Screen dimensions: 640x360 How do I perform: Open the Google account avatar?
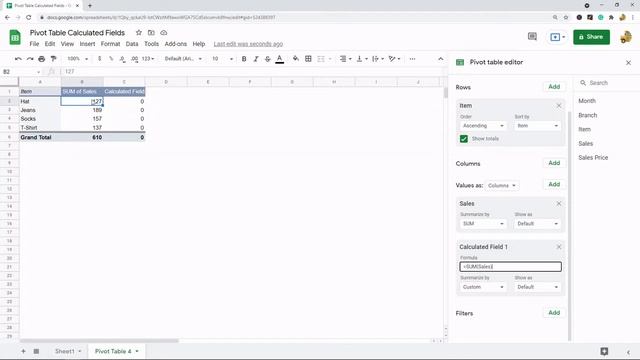pyautogui.click(x=626, y=37)
